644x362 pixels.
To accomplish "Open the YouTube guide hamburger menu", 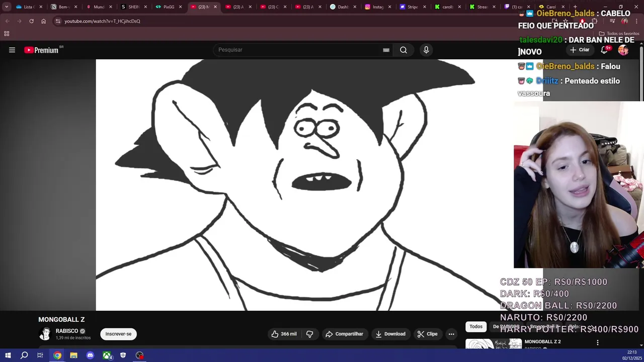I will click(x=12, y=50).
